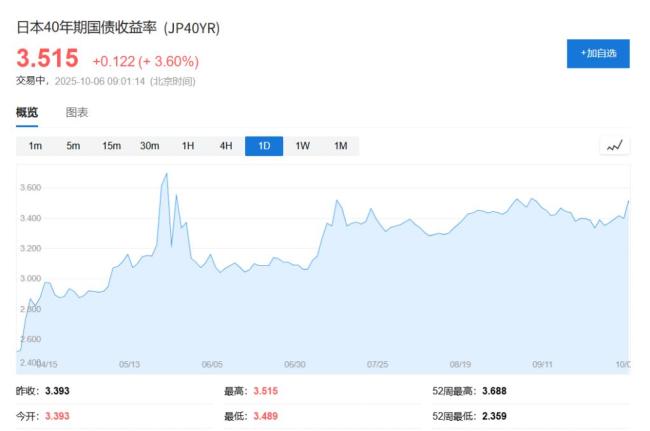Click the 交易中 trading status label
This screenshot has width=650, height=431.
(x=30, y=81)
